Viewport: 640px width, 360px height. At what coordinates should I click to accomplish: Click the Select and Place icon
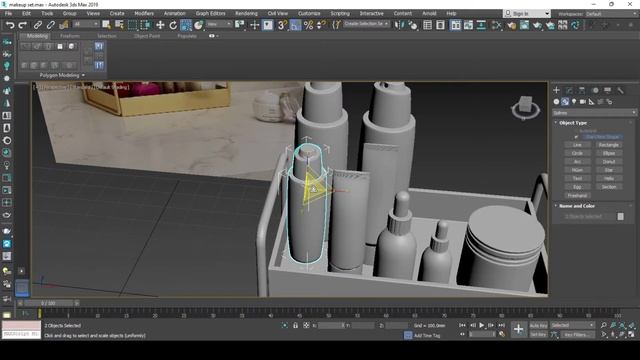(199, 25)
